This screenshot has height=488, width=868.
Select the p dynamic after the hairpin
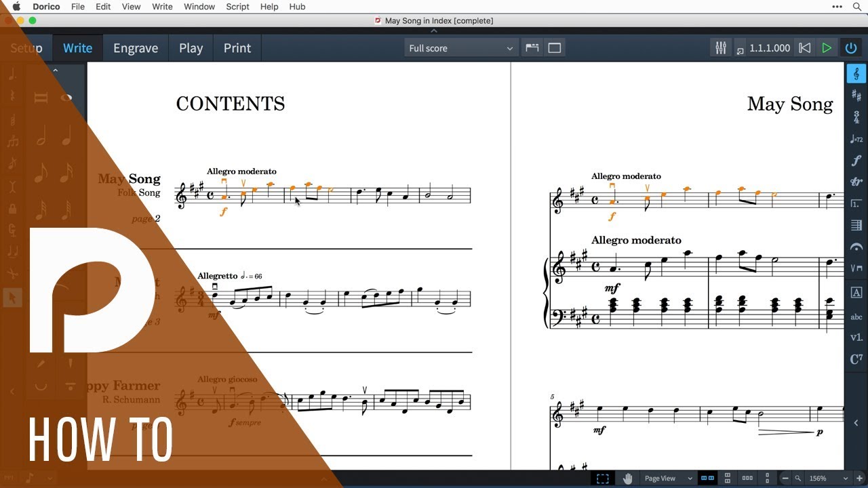pos(819,432)
